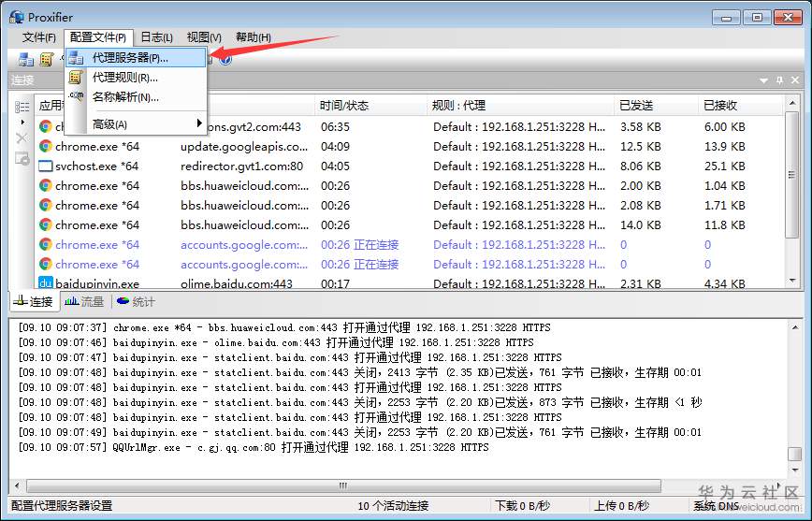Click the log horizontal scrollbar left arrow

(x=17, y=485)
